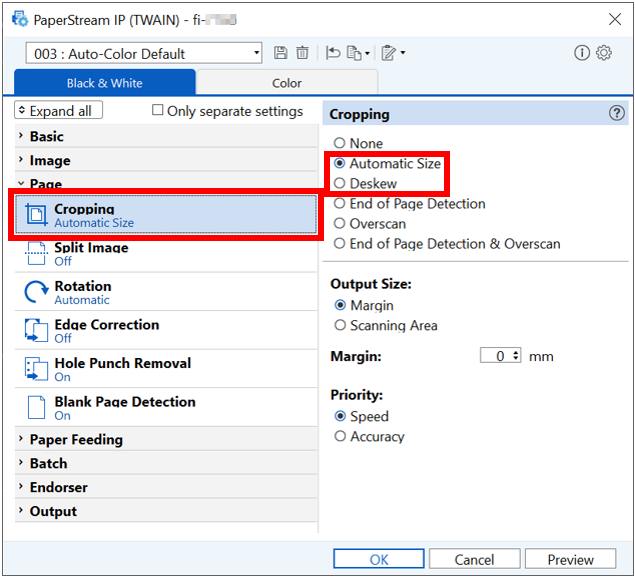Click the Blank Page Detection icon
The image size is (635, 577).
pos(36,407)
